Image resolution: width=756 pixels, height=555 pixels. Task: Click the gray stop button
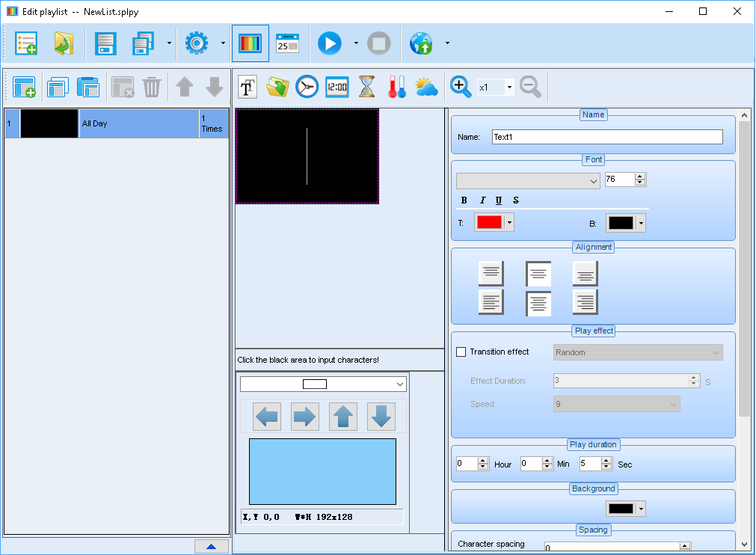pos(379,43)
